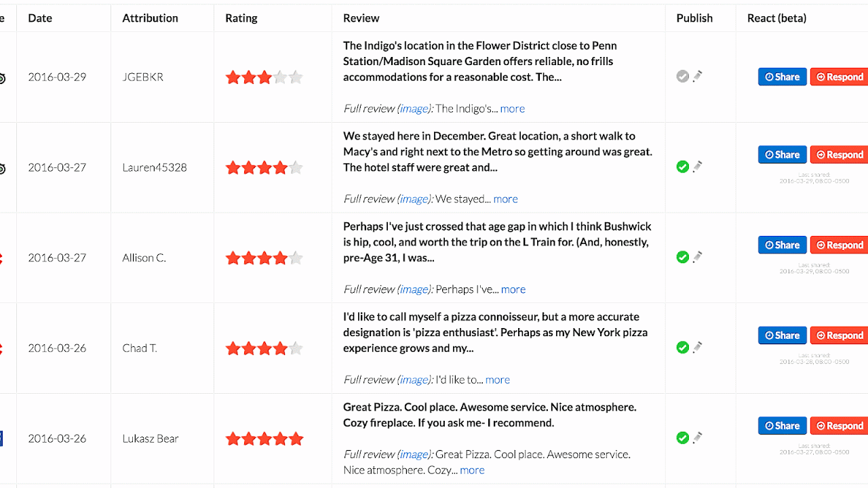Click the TripAdvisor source icon for JGEBKR
The image size is (868, 488).
(2, 78)
